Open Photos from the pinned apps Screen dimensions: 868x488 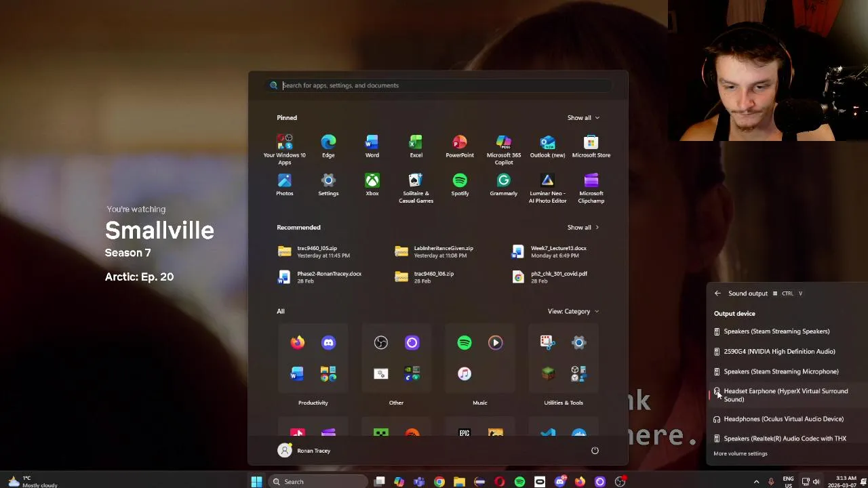285,185
